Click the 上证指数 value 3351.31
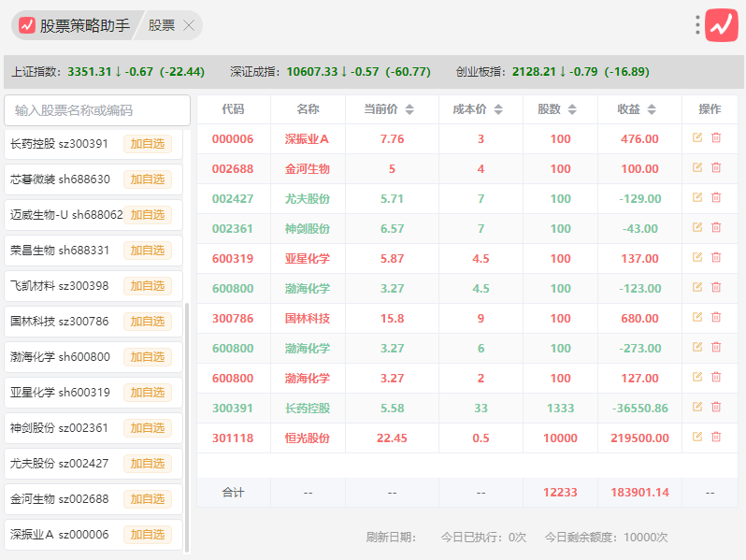 point(89,72)
